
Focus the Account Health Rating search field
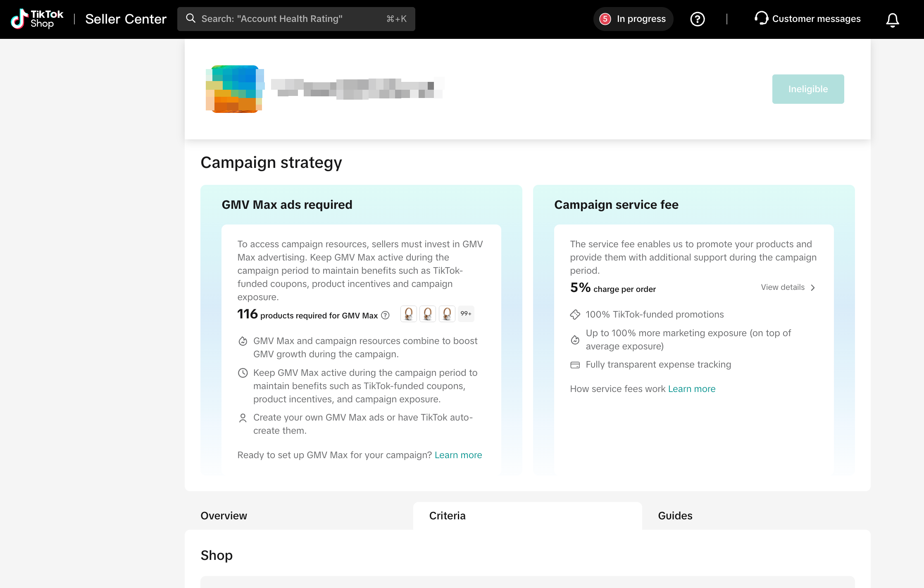(289, 19)
